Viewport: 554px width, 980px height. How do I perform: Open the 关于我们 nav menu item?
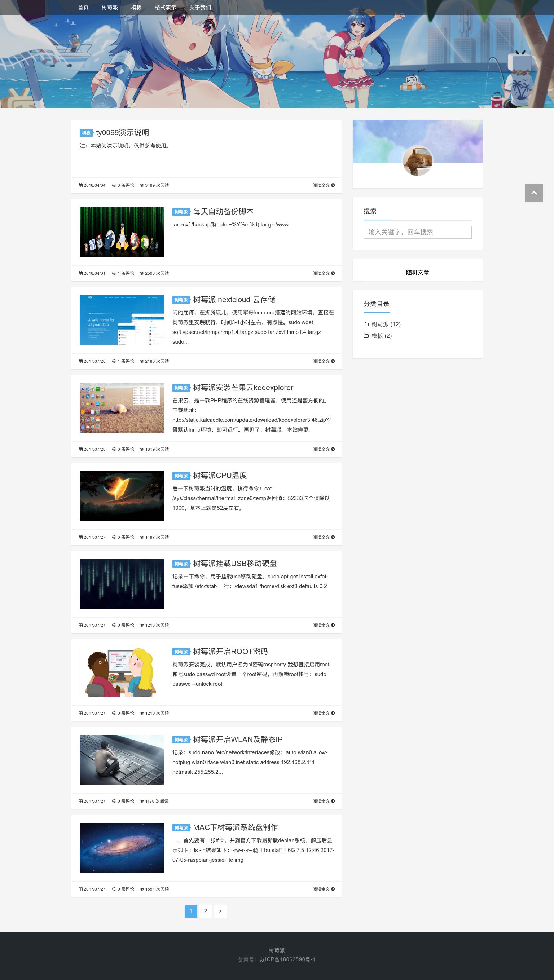(x=200, y=8)
